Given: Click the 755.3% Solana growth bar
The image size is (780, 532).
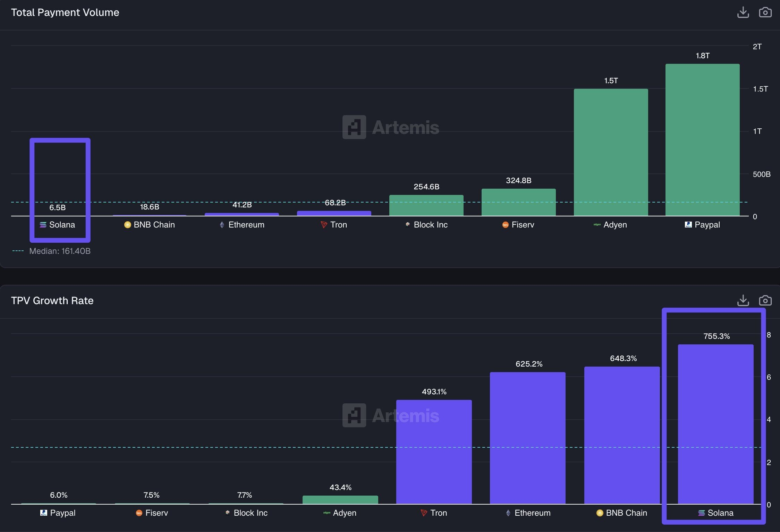Looking at the screenshot, I should point(715,424).
